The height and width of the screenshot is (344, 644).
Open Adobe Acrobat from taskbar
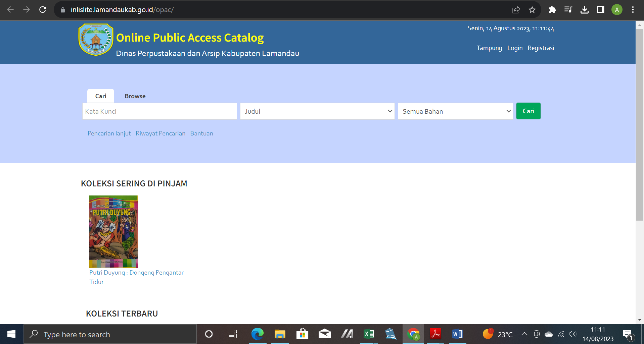coord(435,334)
